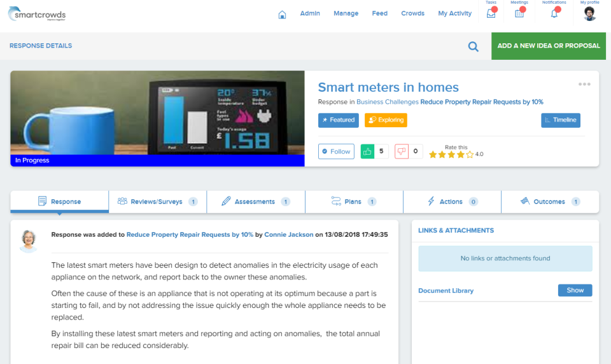Open the Notifications bell icon
The image size is (611, 364).
tap(554, 13)
